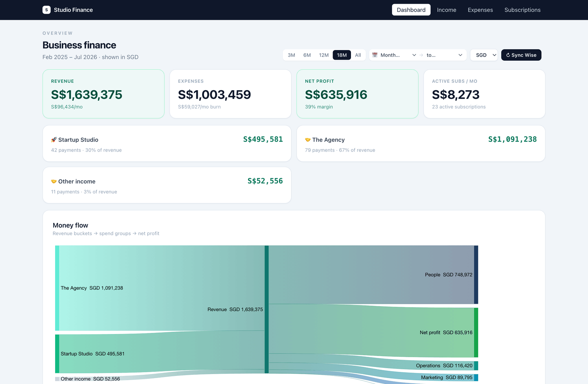The image size is (588, 384).
Task: Click the handshake icon beside Other income
Action: click(x=54, y=181)
